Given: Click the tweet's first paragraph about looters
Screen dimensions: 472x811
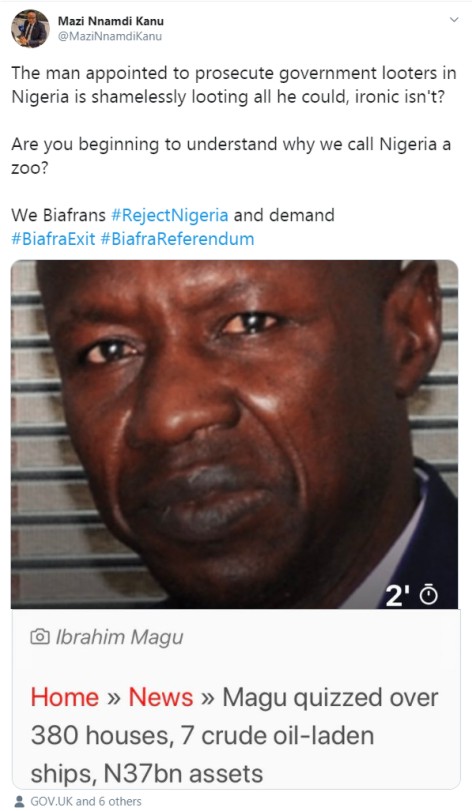Looking at the screenshot, I should click(x=234, y=85).
